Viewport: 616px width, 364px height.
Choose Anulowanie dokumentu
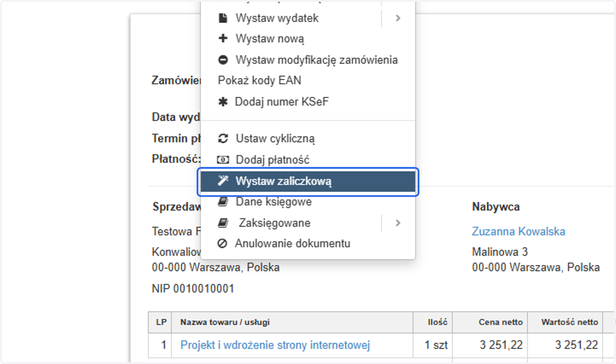click(293, 243)
